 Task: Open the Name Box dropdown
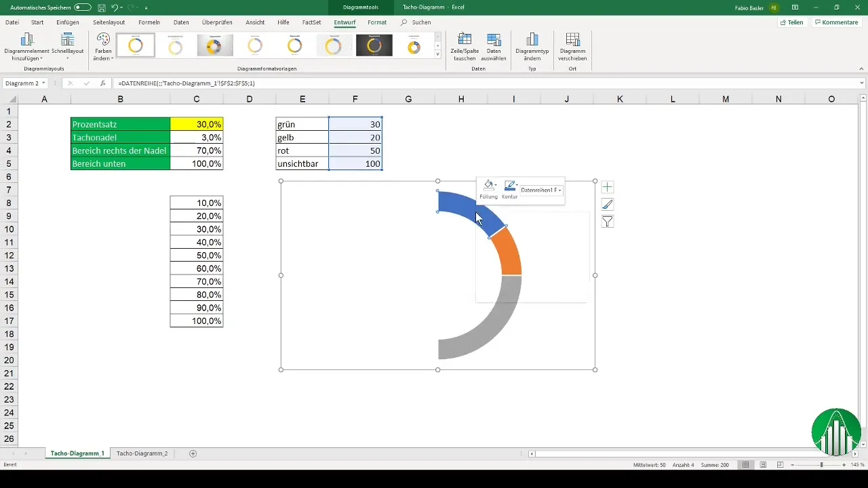pyautogui.click(x=43, y=83)
